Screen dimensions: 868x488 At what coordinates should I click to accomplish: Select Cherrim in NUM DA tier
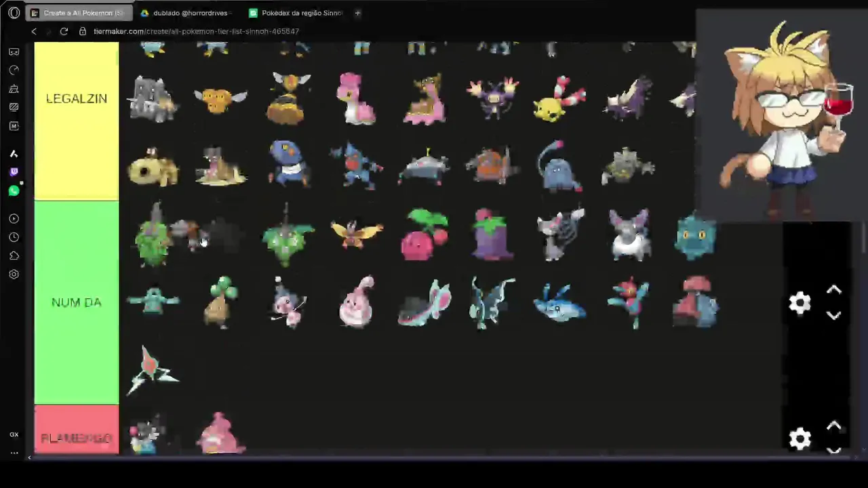click(492, 235)
